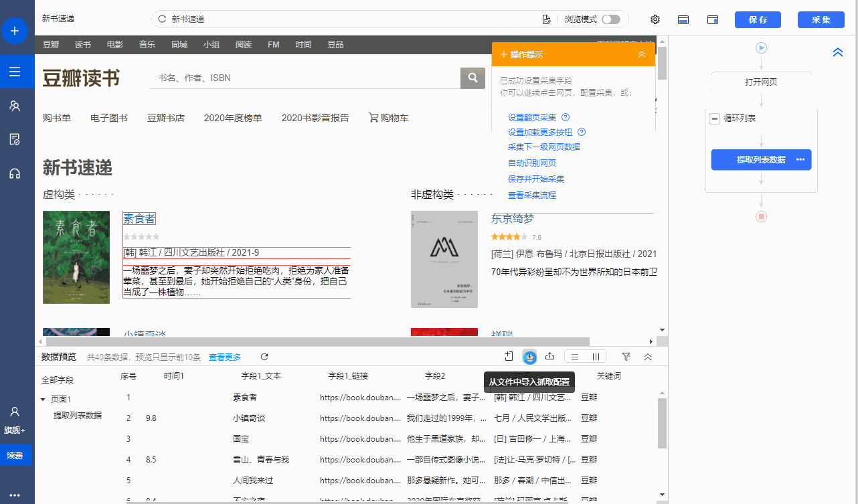Open the 电影 tab in Douban top nav
The width and height of the screenshot is (858, 504).
coord(115,45)
